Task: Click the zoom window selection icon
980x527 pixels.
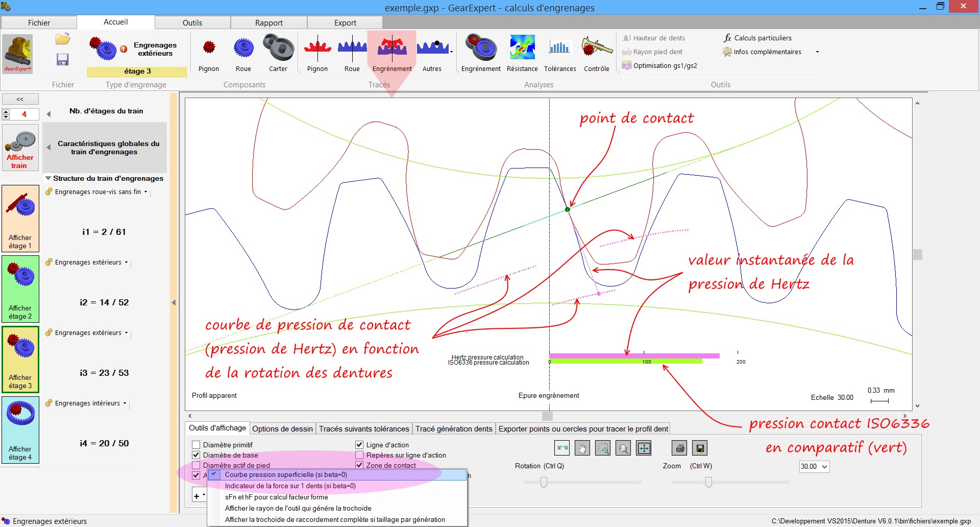Action: [x=603, y=448]
